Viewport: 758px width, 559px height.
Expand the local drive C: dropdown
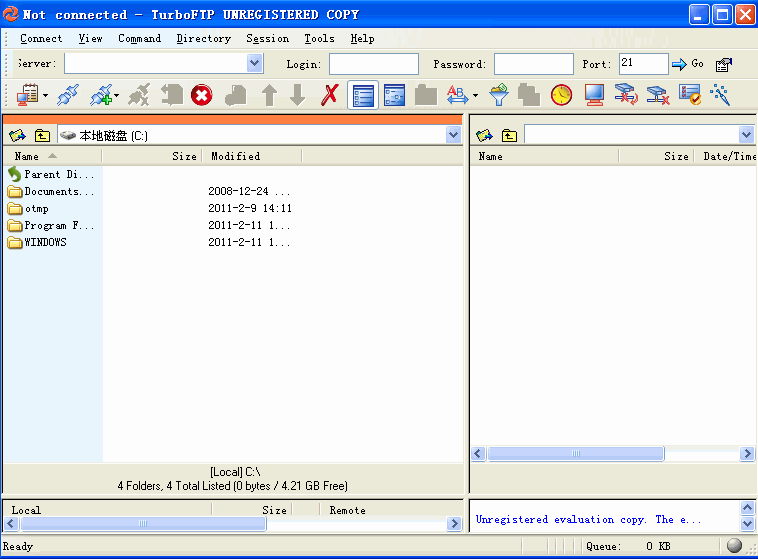[453, 135]
